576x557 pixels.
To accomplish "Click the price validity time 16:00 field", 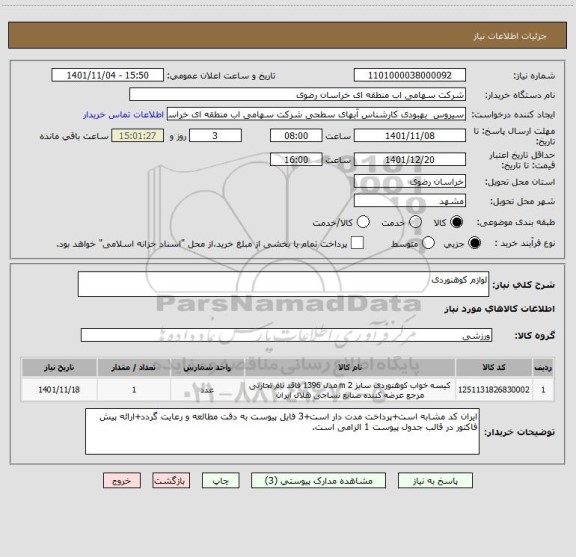I will (x=296, y=159).
